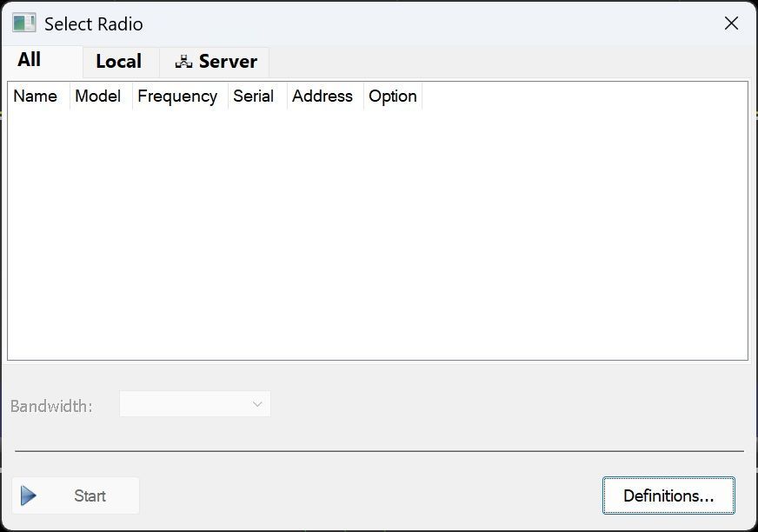Screen dimensions: 758x532
Task: Open the Server tab
Action: [214, 62]
